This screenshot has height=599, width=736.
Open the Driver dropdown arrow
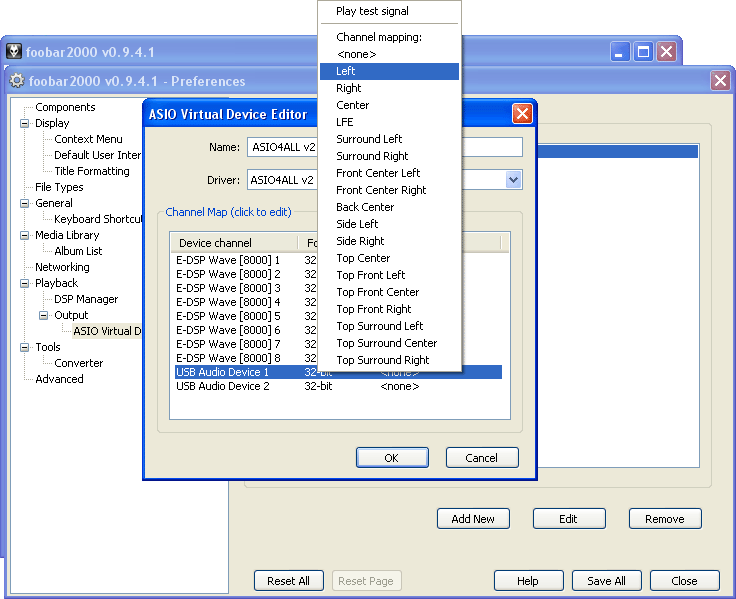[x=514, y=179]
